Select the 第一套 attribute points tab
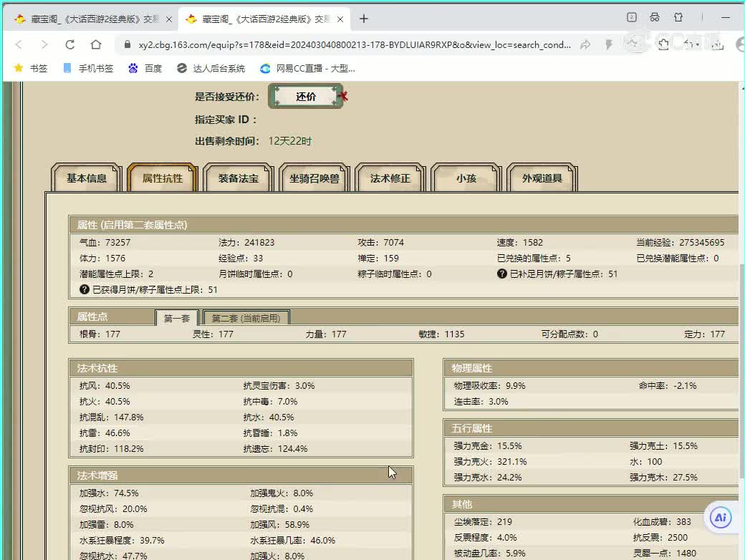 coord(177,318)
